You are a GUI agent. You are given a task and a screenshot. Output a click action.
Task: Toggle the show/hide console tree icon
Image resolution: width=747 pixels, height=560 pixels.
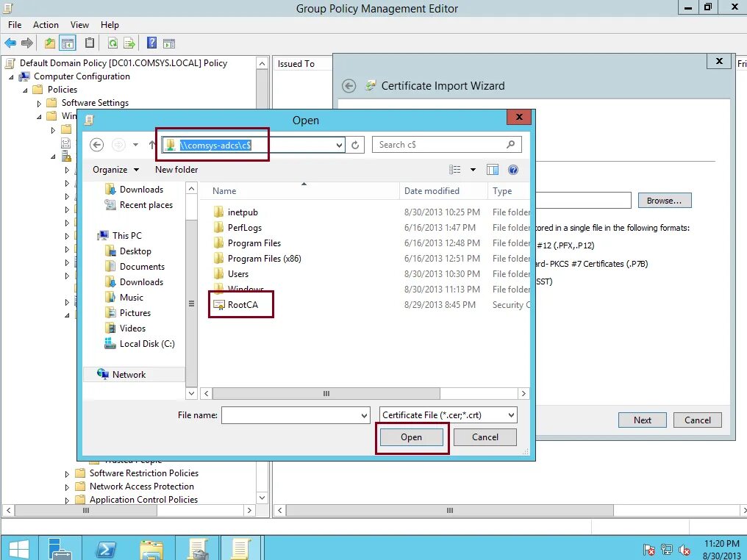[x=68, y=43]
